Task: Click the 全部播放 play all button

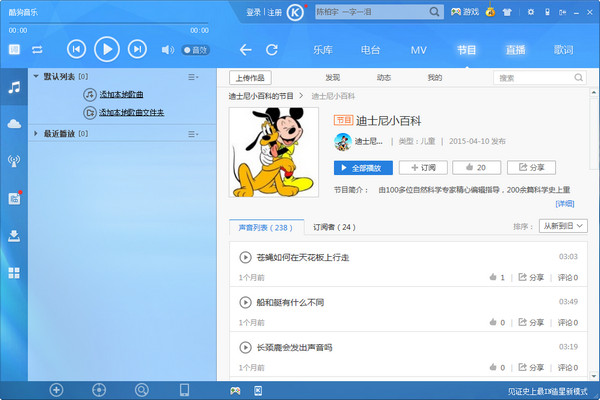Action: 363,167
